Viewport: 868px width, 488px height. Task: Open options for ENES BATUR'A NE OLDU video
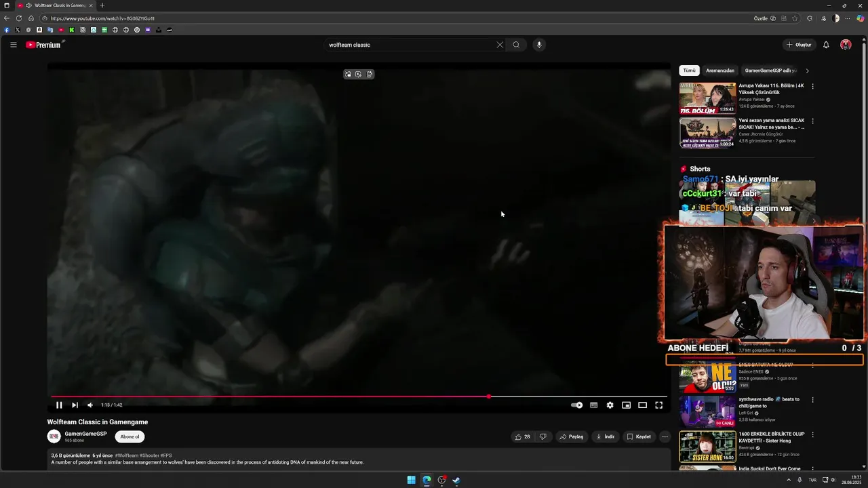coord(812,365)
